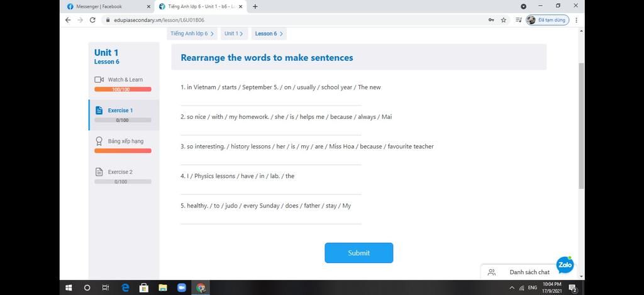Click sentence 5 text 'healthy. / to / judo'
This screenshot has height=295, width=644.
pos(213,206)
